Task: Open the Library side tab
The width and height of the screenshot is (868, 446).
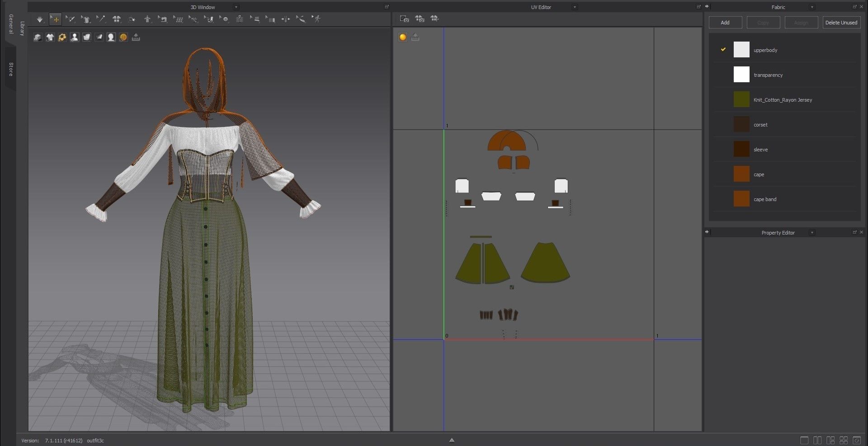Action: pos(22,28)
